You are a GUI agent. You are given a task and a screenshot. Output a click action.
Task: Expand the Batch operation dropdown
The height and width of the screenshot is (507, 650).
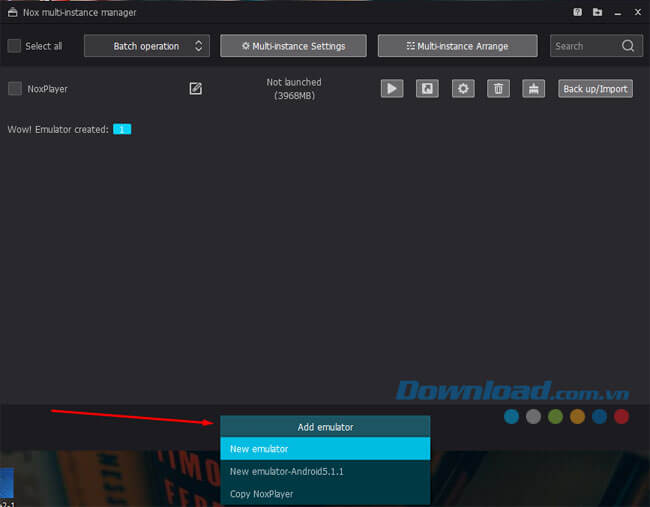[x=146, y=46]
